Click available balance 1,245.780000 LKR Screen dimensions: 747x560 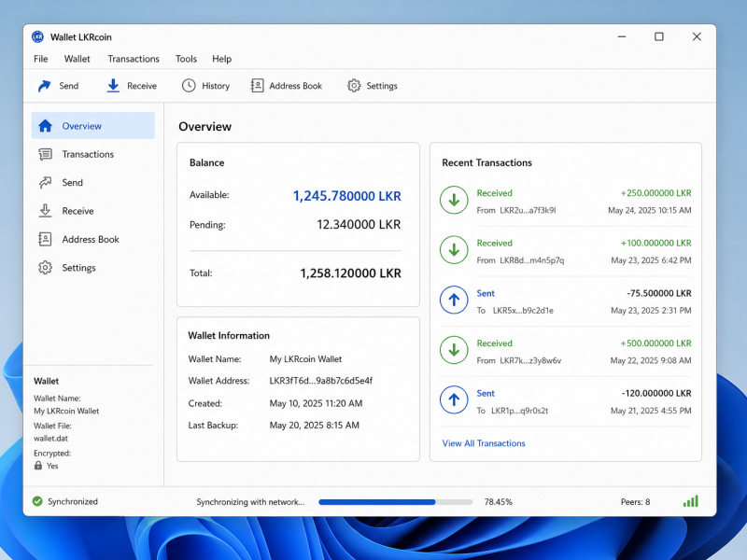346,196
